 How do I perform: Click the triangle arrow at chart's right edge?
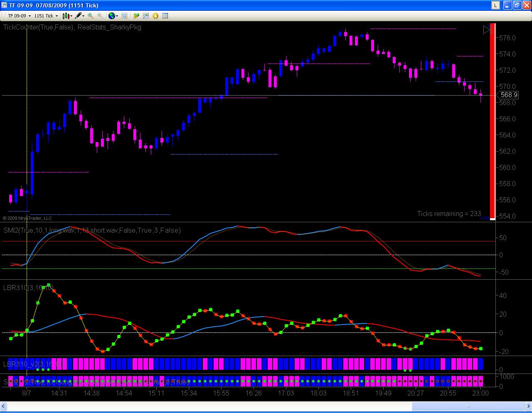pyautogui.click(x=487, y=29)
